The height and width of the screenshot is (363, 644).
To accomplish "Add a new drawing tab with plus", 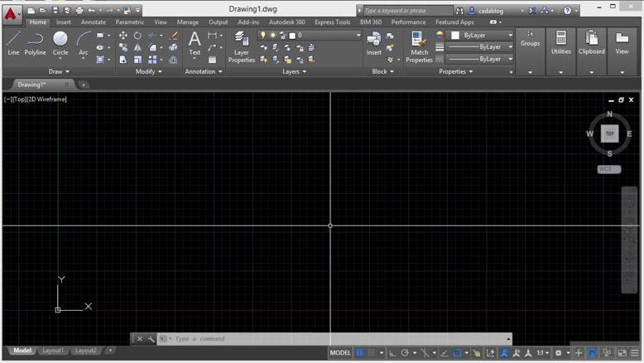I will [x=84, y=85].
